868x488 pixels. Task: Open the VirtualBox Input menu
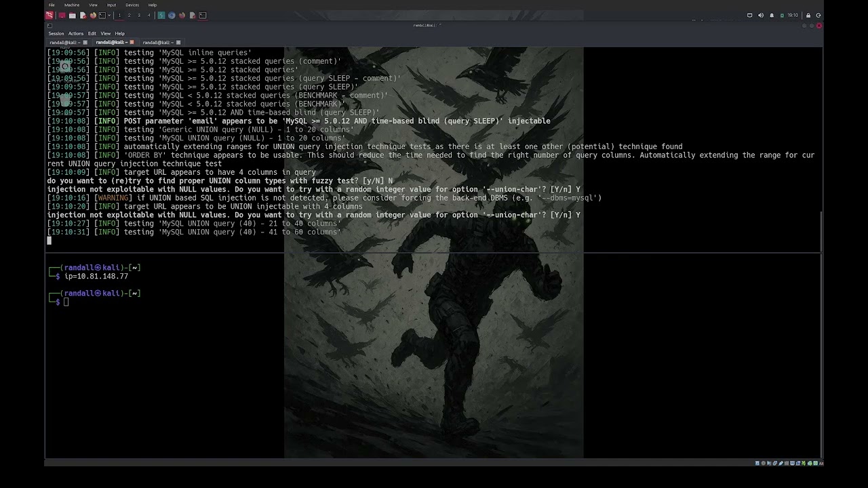click(111, 5)
